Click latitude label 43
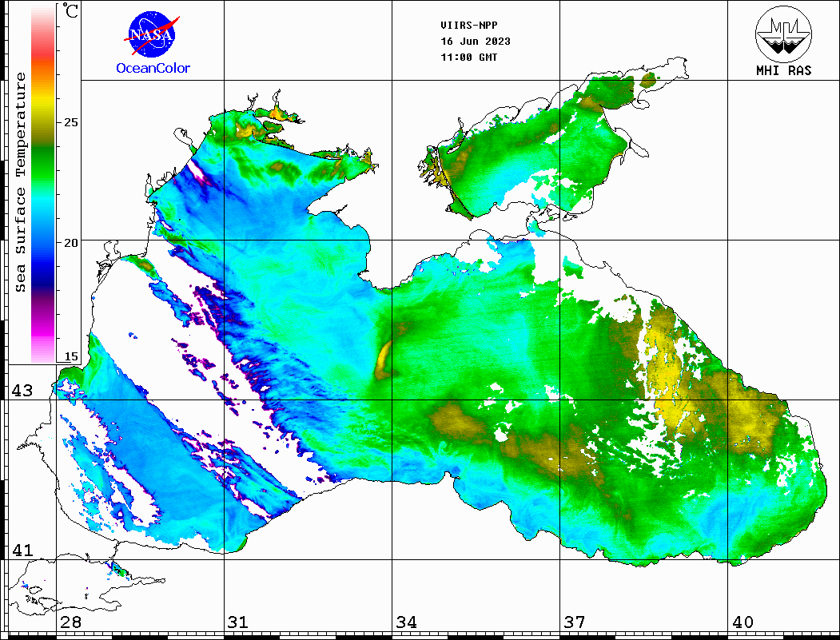This screenshot has height=640, width=840. pos(22,391)
